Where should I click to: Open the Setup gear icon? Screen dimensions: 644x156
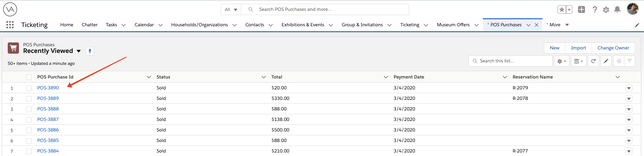tap(606, 9)
